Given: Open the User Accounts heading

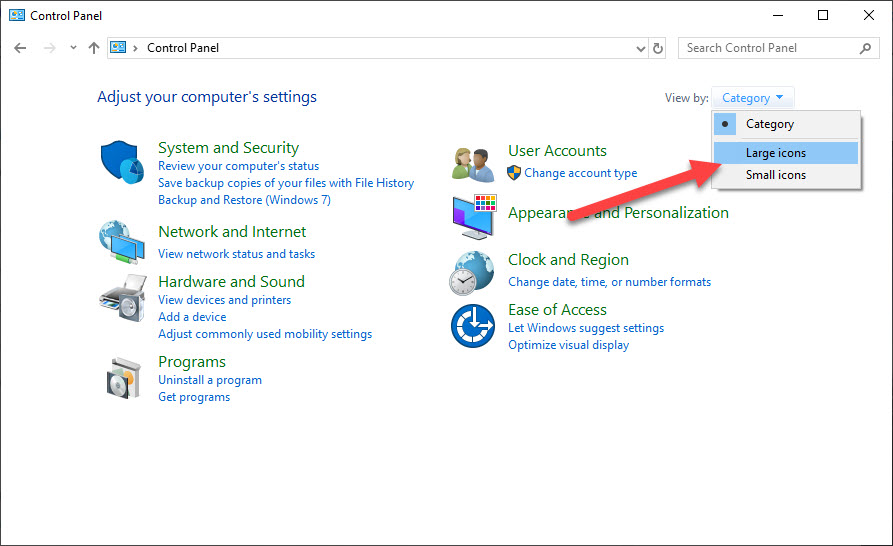Looking at the screenshot, I should pyautogui.click(x=557, y=151).
